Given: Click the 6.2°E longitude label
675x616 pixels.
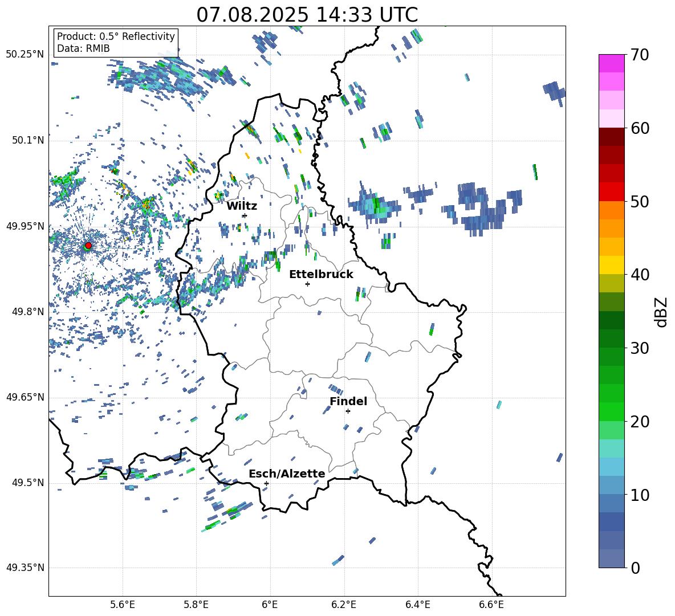Looking at the screenshot, I should pyautogui.click(x=344, y=605).
